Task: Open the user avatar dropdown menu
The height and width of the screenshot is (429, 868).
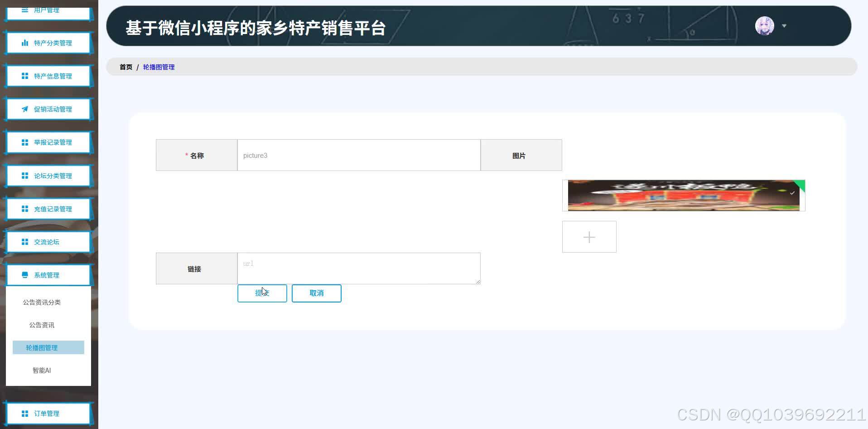Action: (764, 26)
